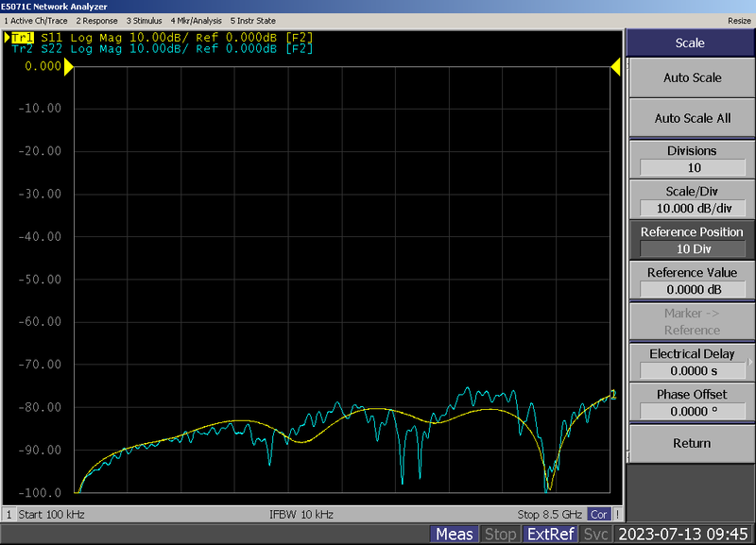This screenshot has height=545, width=756.
Task: Toggle the Stop status indicator
Action: pyautogui.click(x=500, y=535)
